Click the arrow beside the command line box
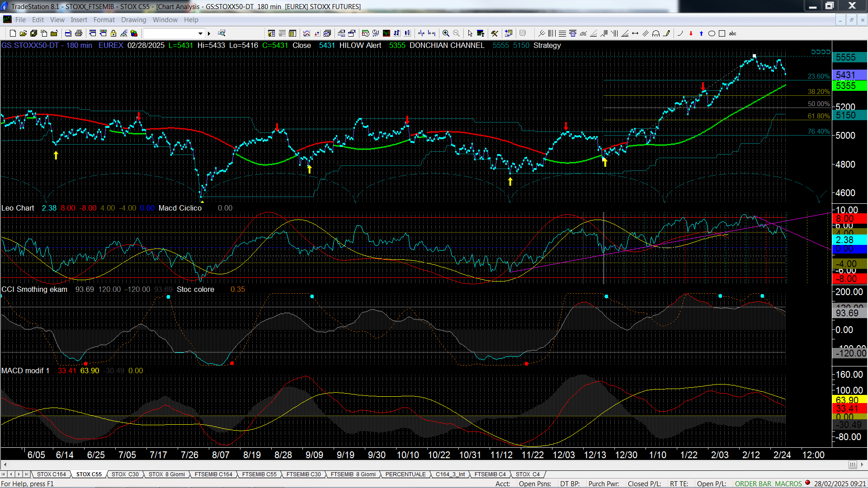This screenshot has height=488, width=868. point(209,33)
